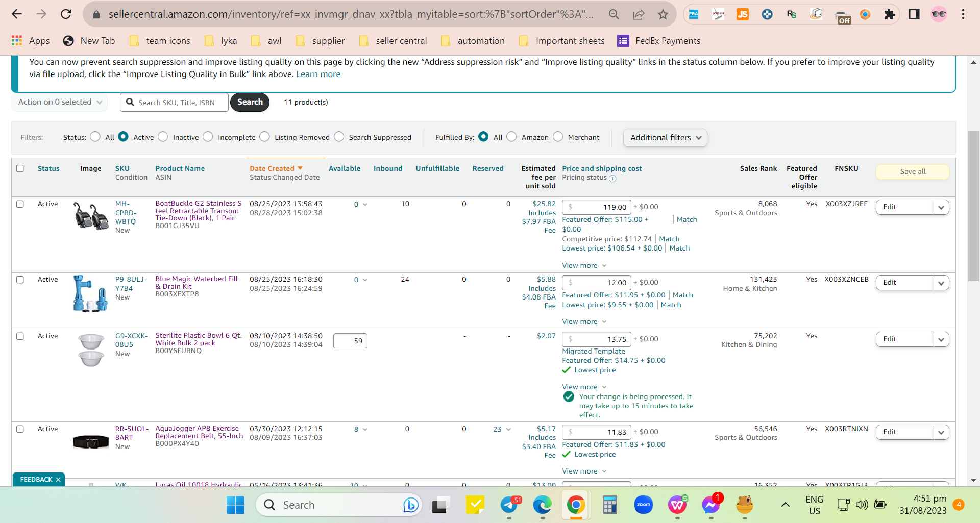980x523 pixels.
Task: Expand the Additional filters dropdown
Action: click(x=665, y=138)
